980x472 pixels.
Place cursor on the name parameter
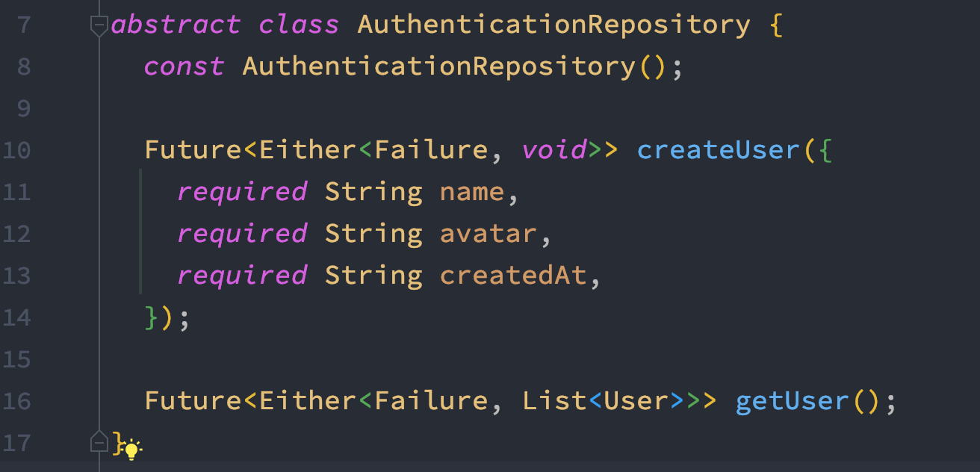pyautogui.click(x=472, y=192)
